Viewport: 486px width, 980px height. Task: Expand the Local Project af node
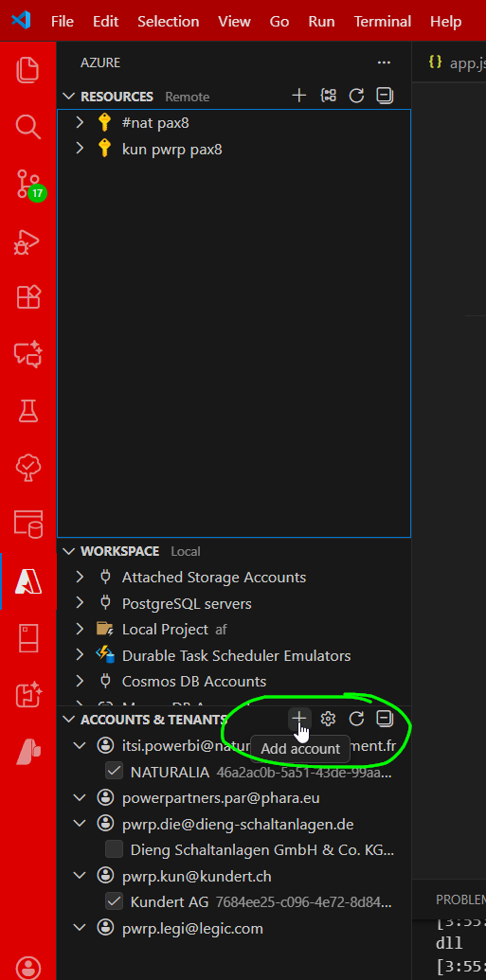pyautogui.click(x=80, y=629)
